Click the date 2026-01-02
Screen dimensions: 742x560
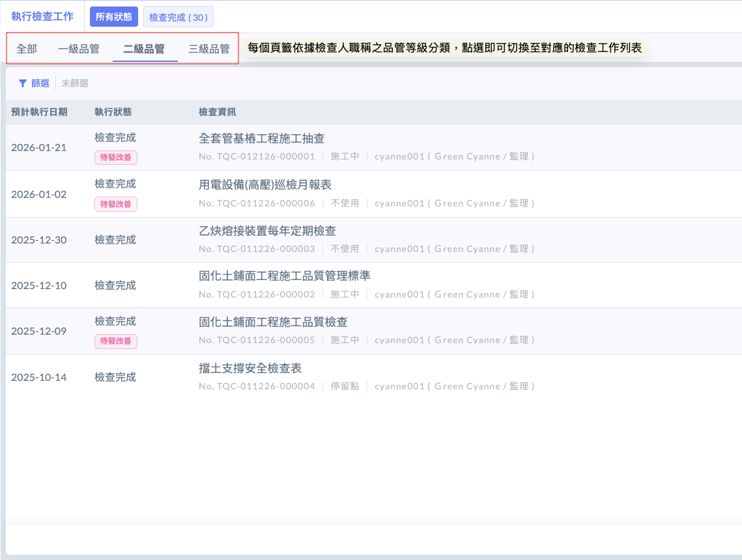(39, 195)
